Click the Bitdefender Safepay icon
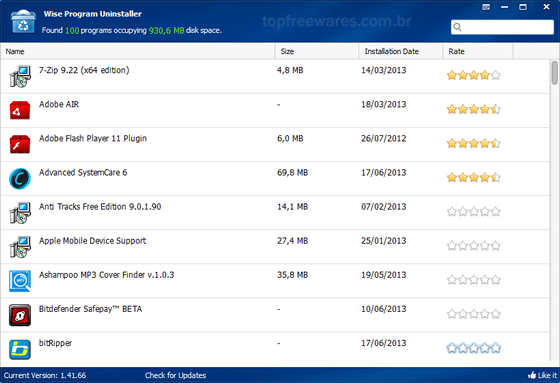Screen dimensions: 560x383 point(20,315)
